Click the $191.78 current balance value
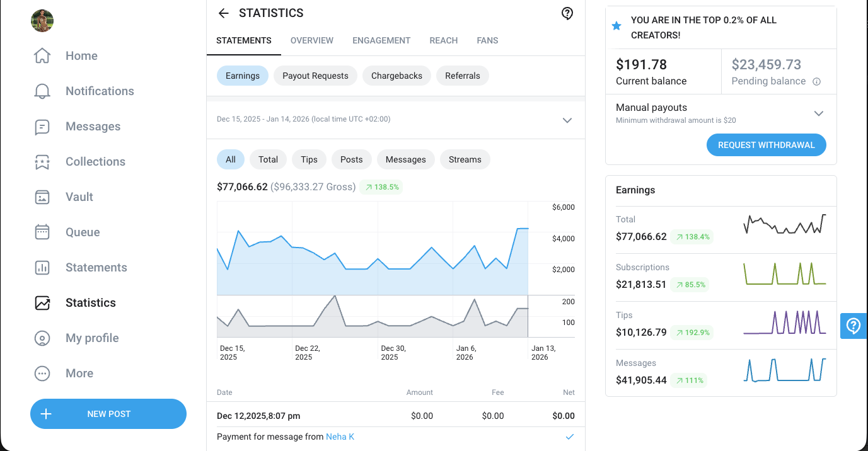 coord(641,64)
